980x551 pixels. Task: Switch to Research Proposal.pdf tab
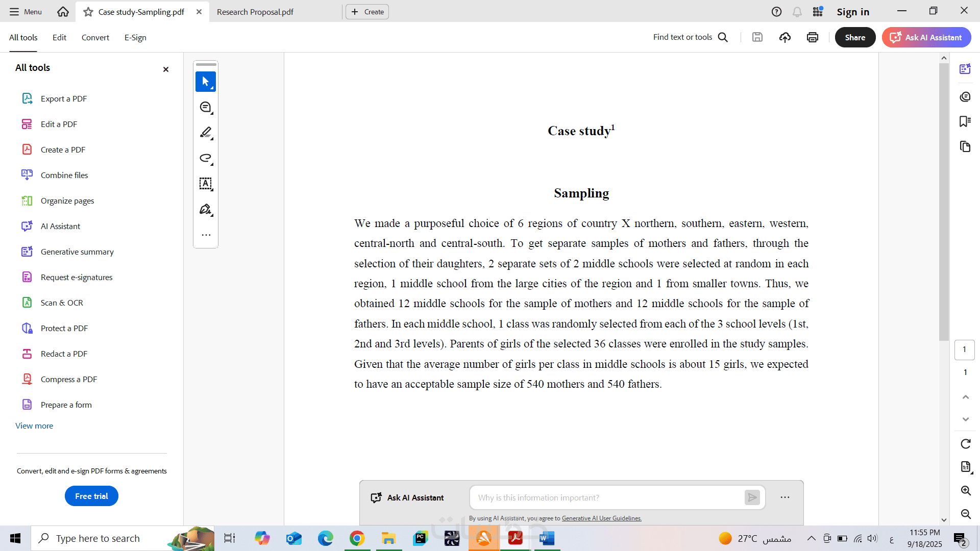tap(255, 12)
